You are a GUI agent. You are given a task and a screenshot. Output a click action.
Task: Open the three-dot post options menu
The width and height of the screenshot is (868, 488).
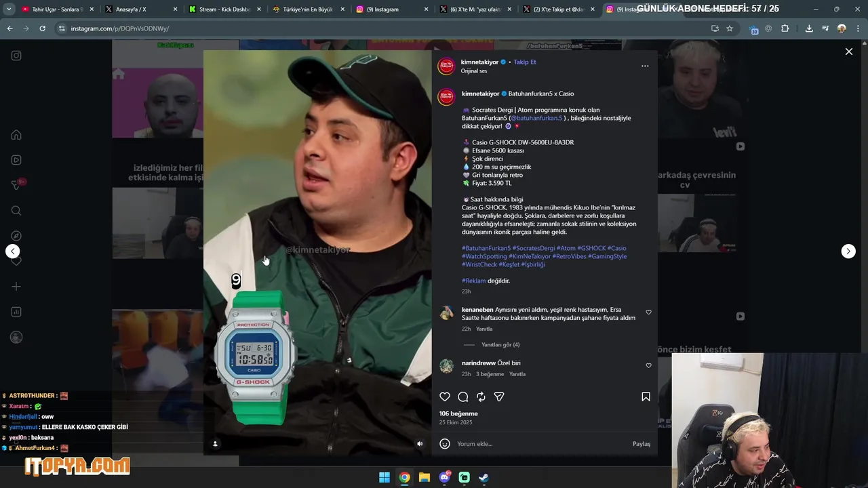coord(645,66)
